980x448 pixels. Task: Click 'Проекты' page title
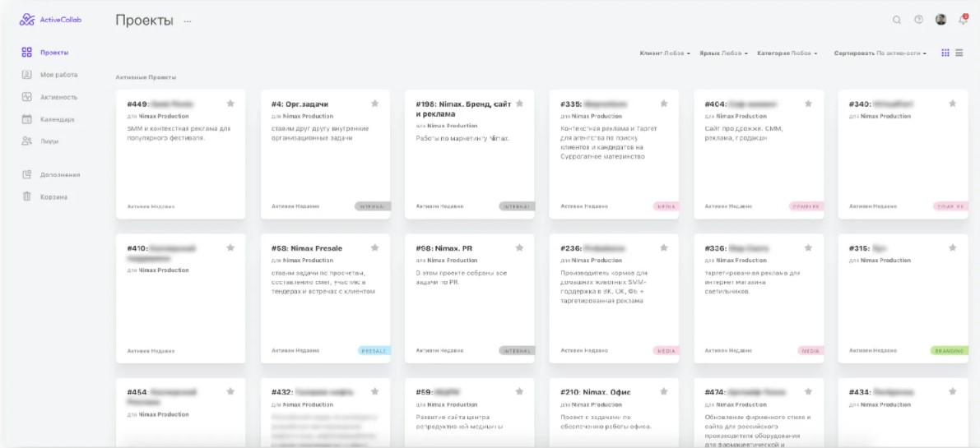coord(144,21)
